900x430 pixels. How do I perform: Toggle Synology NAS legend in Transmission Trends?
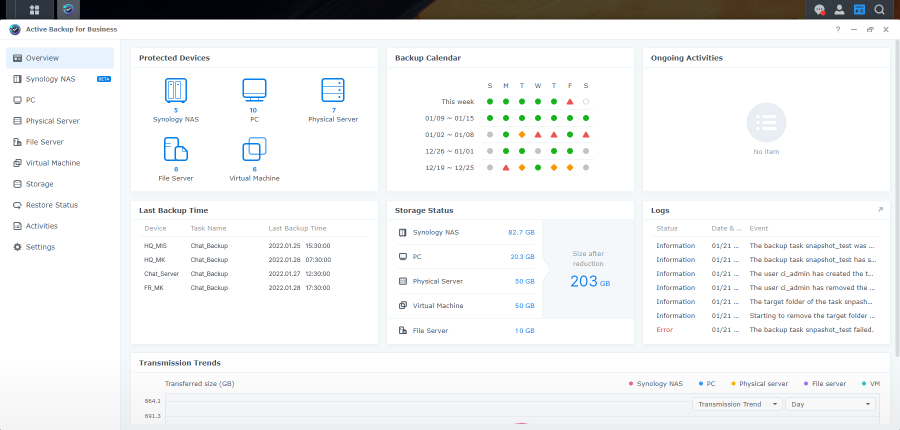coord(655,383)
